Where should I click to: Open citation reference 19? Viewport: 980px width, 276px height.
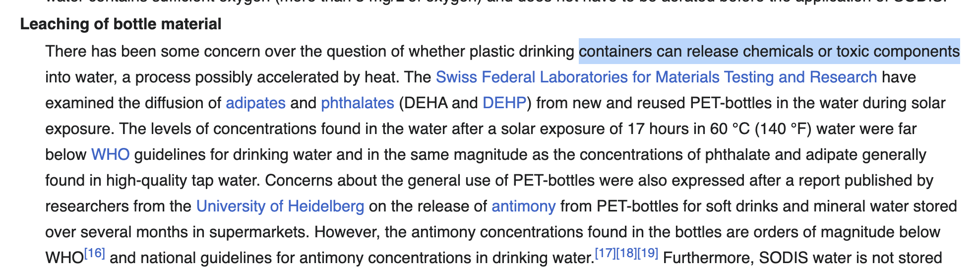[648, 254]
